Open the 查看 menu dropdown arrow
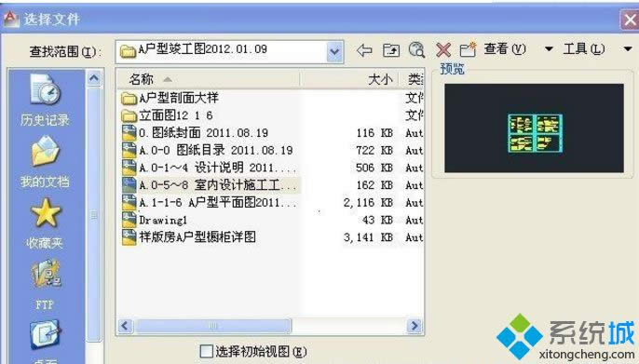 coord(549,49)
